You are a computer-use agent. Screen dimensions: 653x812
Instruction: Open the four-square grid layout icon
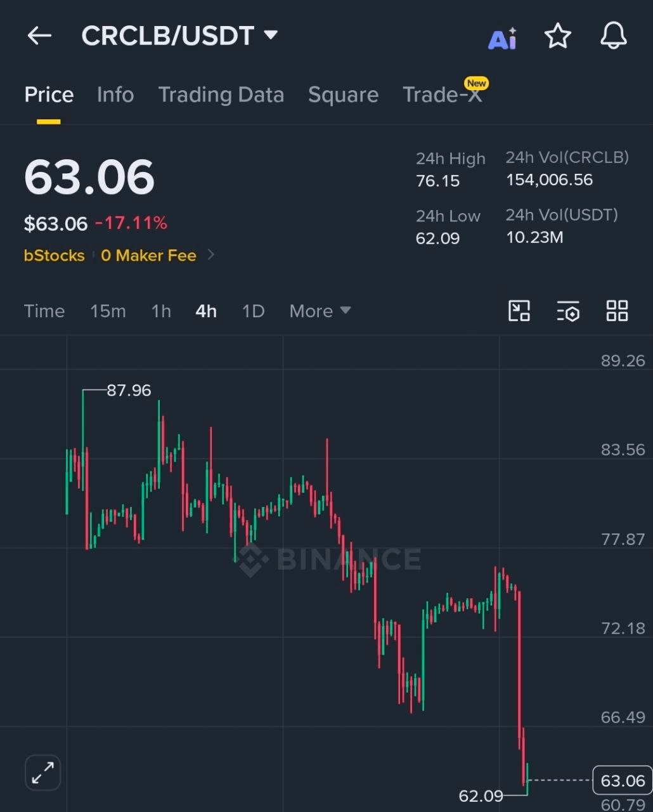tap(617, 311)
